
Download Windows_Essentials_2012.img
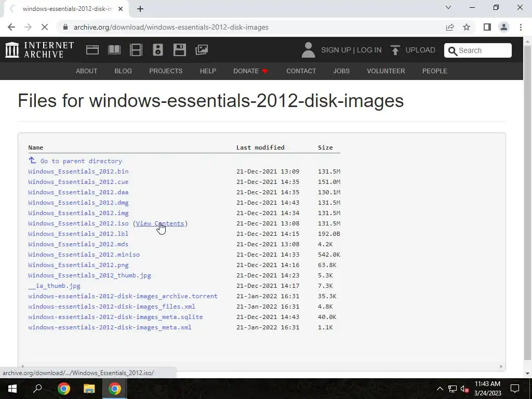(x=78, y=213)
